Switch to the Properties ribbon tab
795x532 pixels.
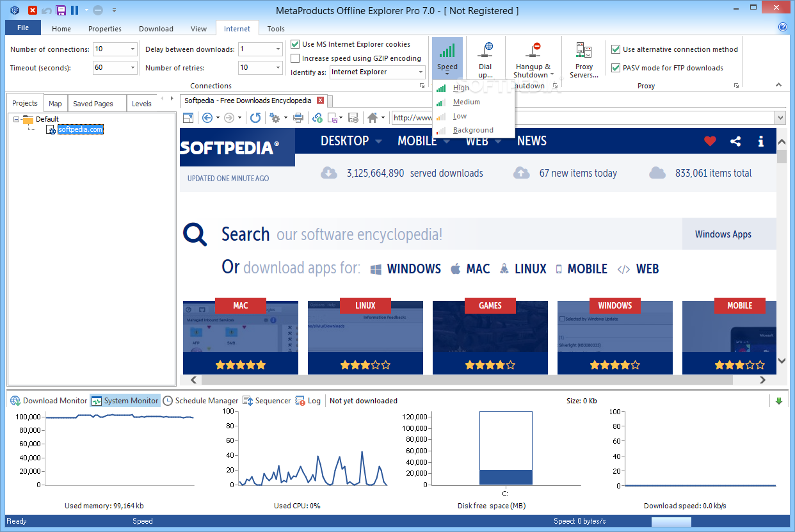(105, 29)
